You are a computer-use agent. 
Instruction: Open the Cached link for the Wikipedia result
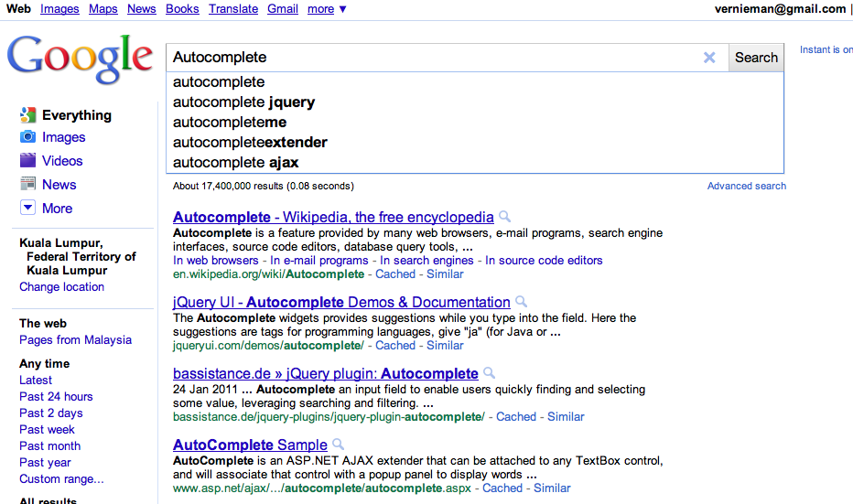pyautogui.click(x=395, y=274)
